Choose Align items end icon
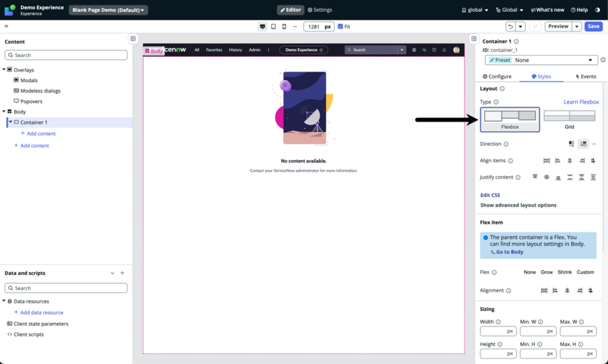Screen dimensions: 608x364 (x=582, y=161)
